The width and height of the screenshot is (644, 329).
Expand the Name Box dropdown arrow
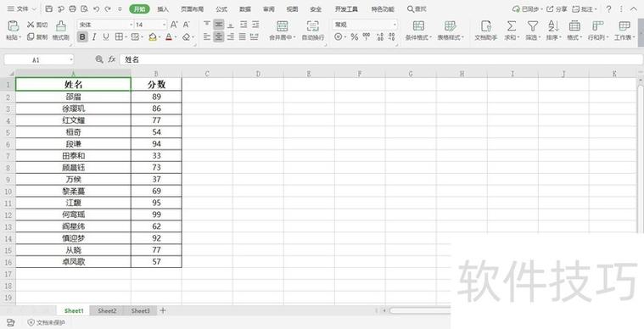[x=71, y=60]
